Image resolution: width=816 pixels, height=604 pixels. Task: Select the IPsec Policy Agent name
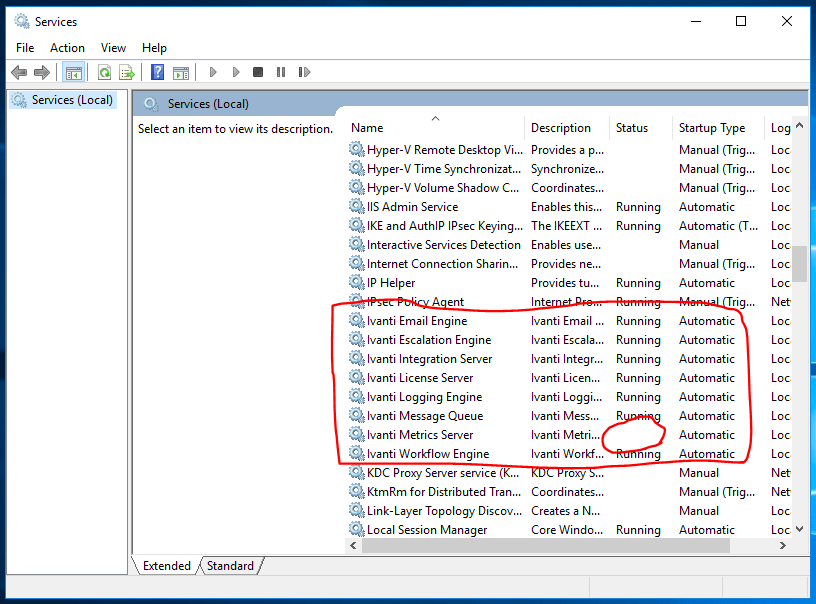click(415, 301)
